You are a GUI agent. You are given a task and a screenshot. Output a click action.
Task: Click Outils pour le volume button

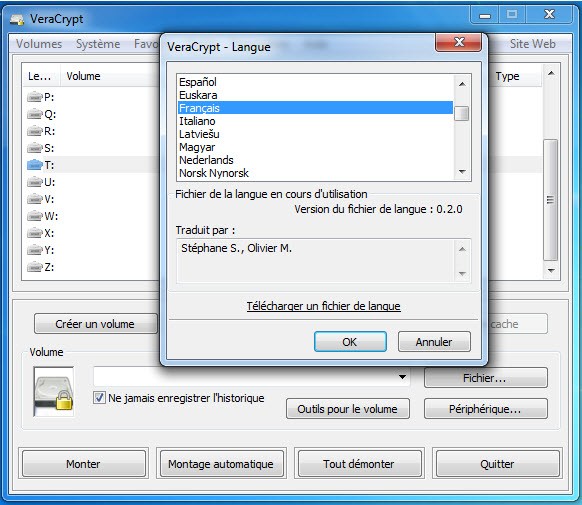[x=348, y=409]
